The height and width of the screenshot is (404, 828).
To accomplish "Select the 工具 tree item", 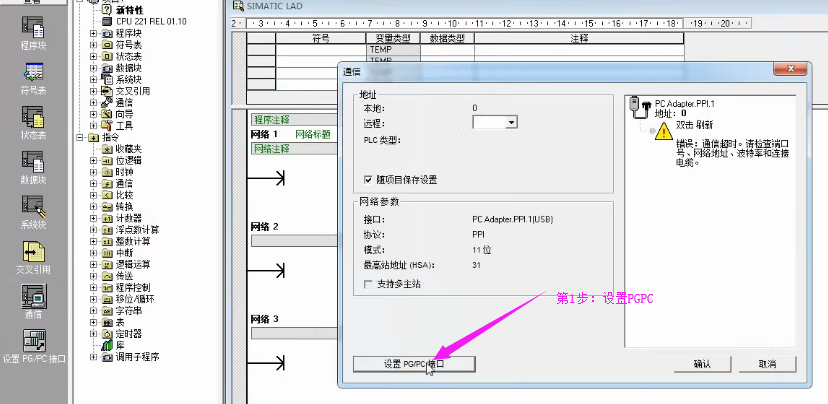I will click(x=124, y=126).
